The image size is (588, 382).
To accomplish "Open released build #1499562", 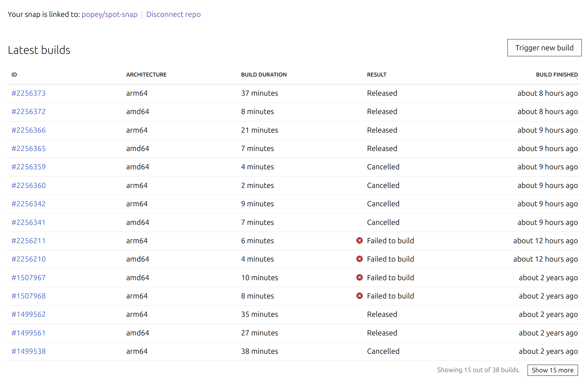I will point(29,314).
